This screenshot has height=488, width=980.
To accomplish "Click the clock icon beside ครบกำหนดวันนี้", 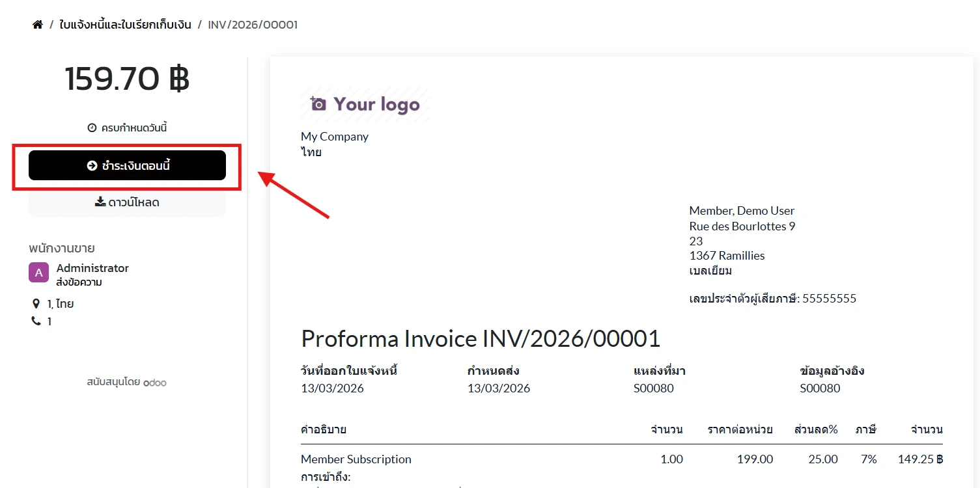I will point(92,128).
